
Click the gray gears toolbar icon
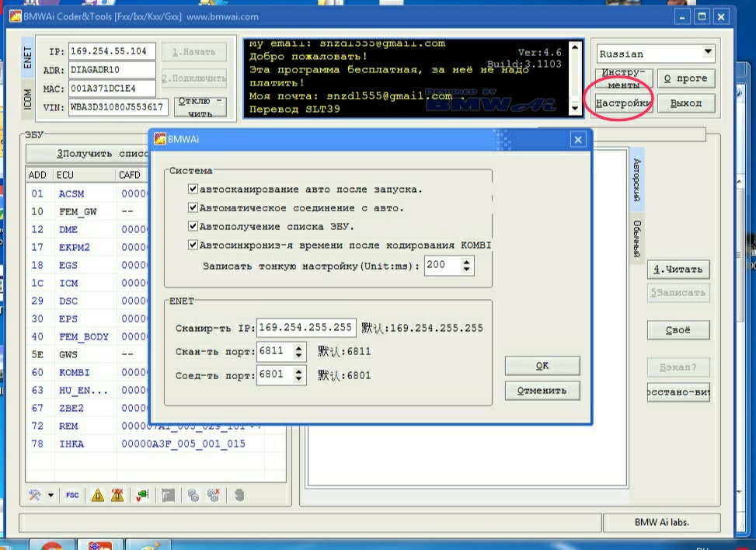tap(193, 495)
